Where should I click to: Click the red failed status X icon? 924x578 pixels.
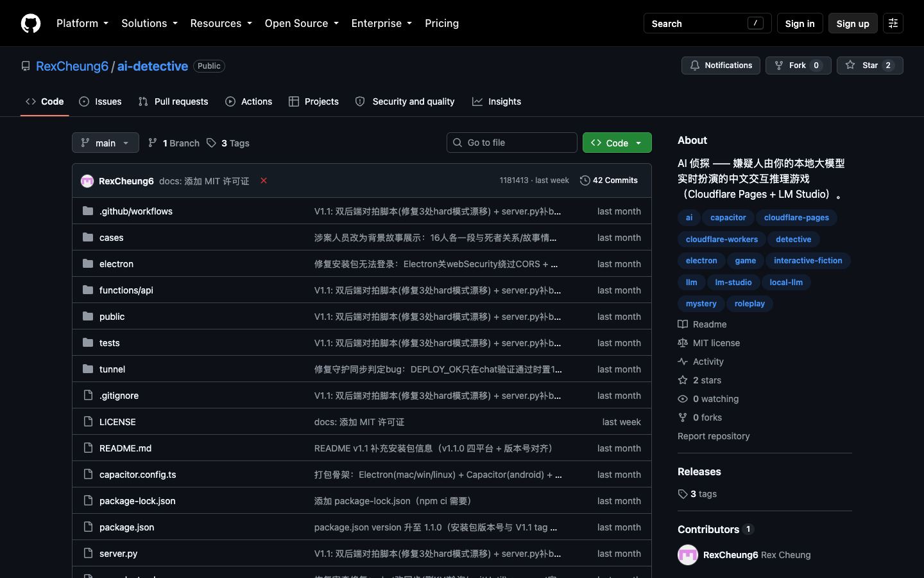pos(264,180)
